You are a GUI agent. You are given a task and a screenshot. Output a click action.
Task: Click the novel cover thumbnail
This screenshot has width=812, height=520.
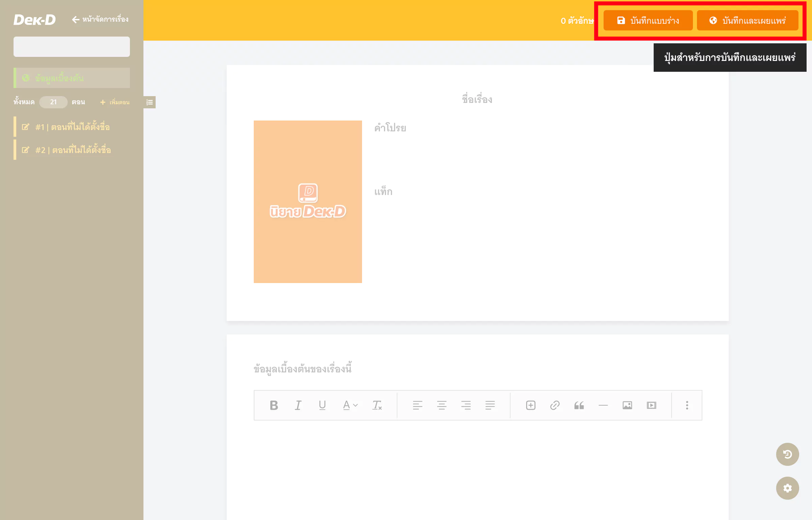(308, 202)
